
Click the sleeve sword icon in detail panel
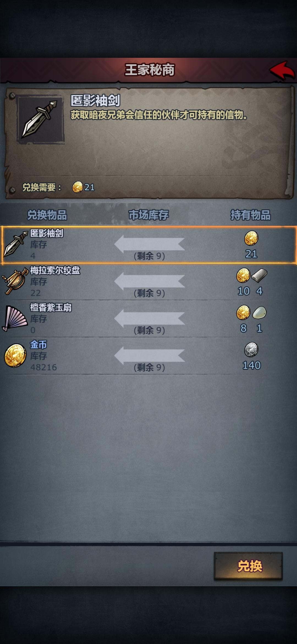tap(40, 119)
